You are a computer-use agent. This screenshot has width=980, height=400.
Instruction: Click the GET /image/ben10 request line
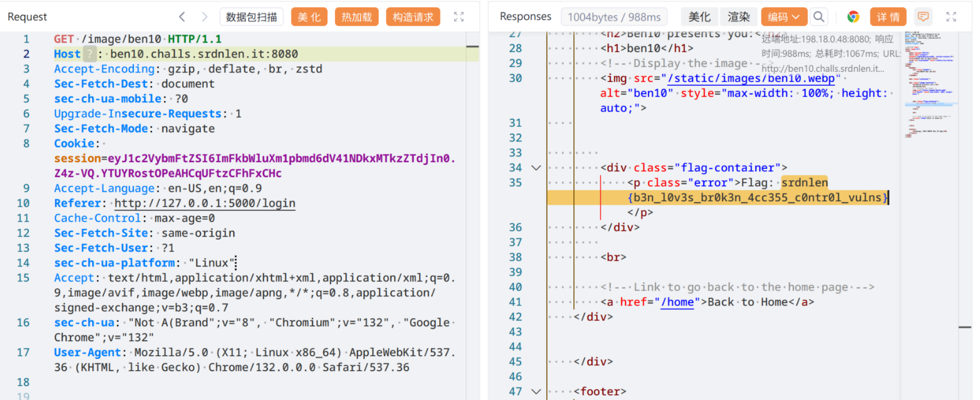(x=137, y=39)
